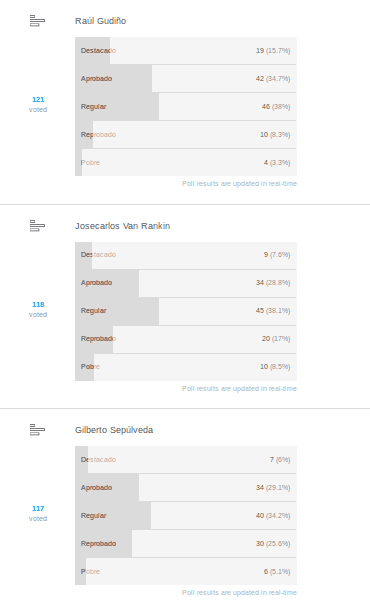The image size is (370, 613).
Task: Click the Gilberto Sepúlveda poll title
Action: [x=114, y=430]
